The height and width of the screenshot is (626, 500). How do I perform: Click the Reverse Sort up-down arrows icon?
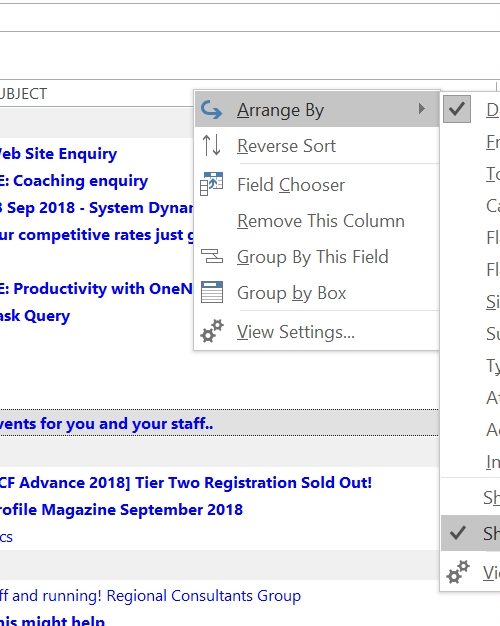[211, 145]
